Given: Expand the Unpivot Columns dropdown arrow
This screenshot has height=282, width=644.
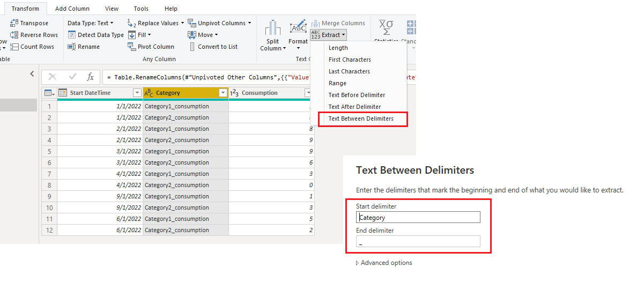Looking at the screenshot, I should click(249, 23).
